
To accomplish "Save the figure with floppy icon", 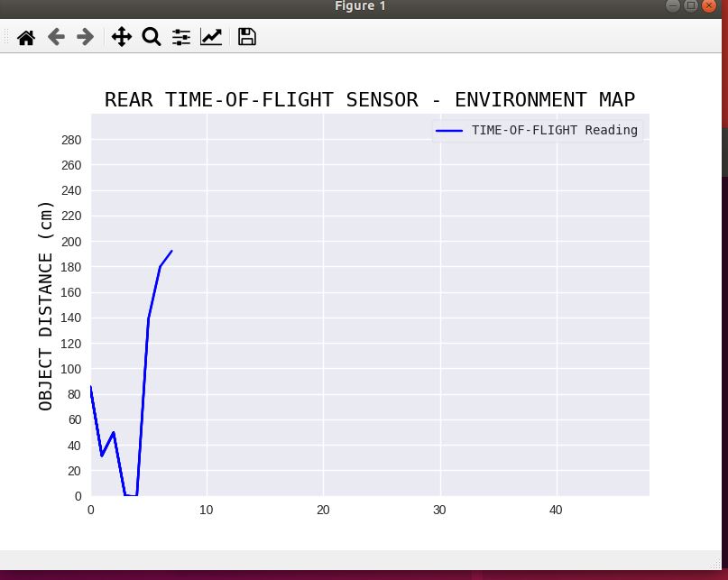I will [247, 37].
